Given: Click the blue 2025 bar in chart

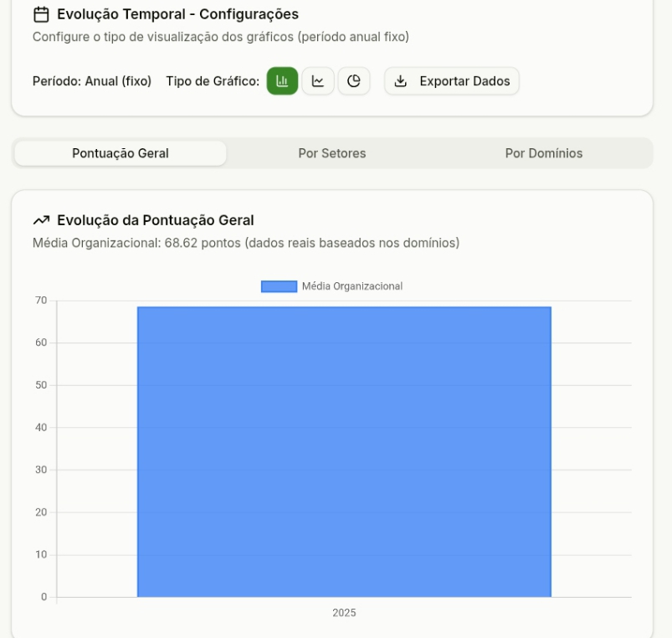Looking at the screenshot, I should coord(344,452).
